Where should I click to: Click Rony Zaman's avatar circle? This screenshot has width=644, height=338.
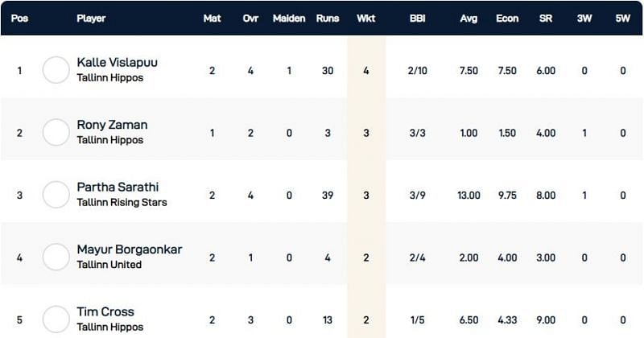click(56, 133)
